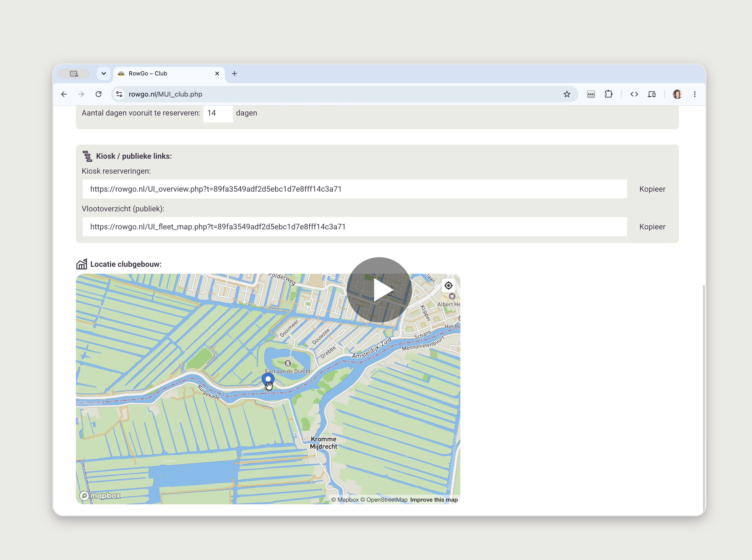Select the RowGo – Club tab
Screen dimensions: 752x560
coord(169,74)
